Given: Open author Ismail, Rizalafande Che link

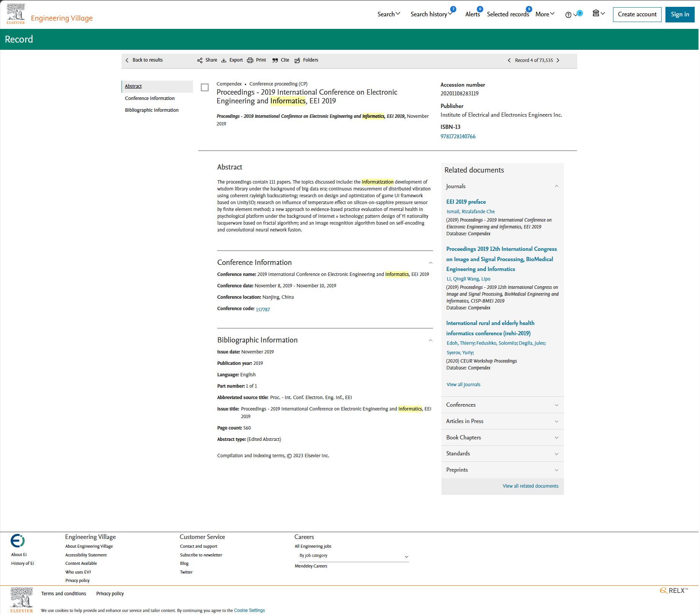Looking at the screenshot, I should click(x=471, y=212).
